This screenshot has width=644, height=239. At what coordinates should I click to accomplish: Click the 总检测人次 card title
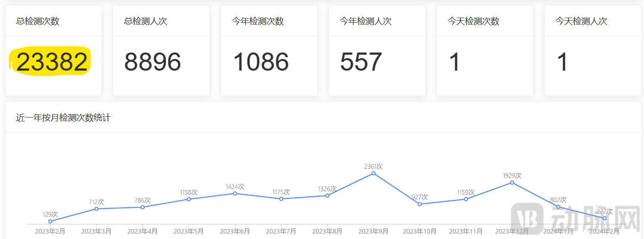click(x=146, y=21)
